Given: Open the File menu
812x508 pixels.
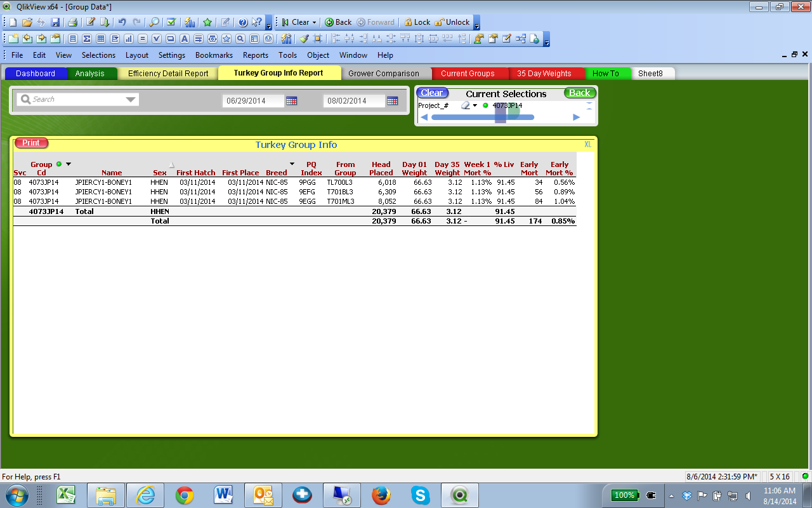Looking at the screenshot, I should [17, 55].
